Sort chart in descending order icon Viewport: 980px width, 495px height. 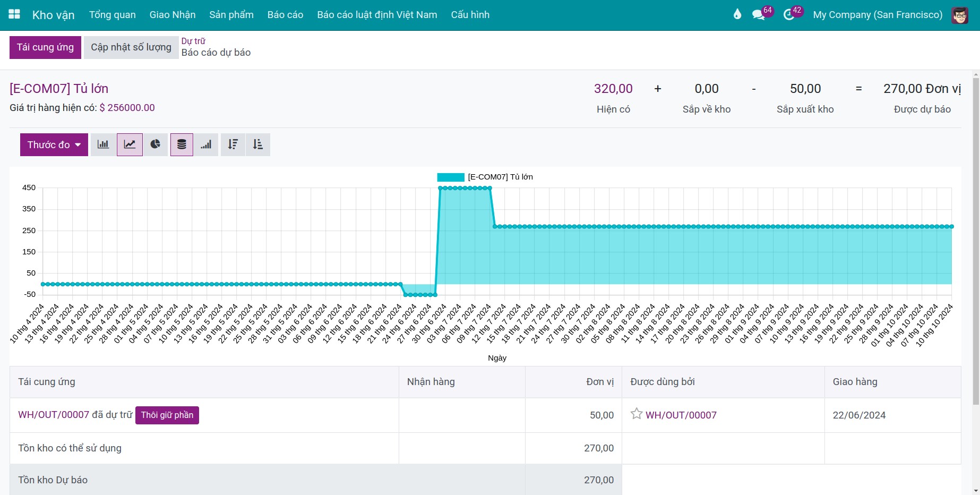click(233, 144)
